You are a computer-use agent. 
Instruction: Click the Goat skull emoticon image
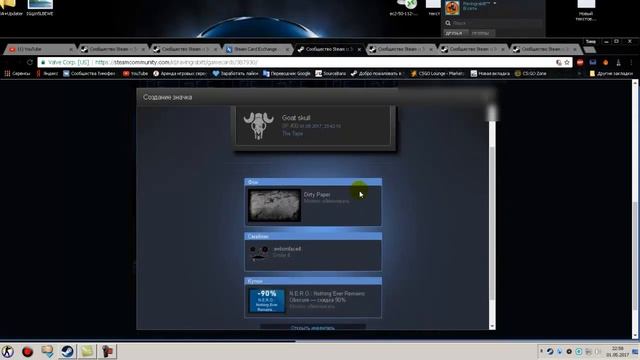pos(258,126)
